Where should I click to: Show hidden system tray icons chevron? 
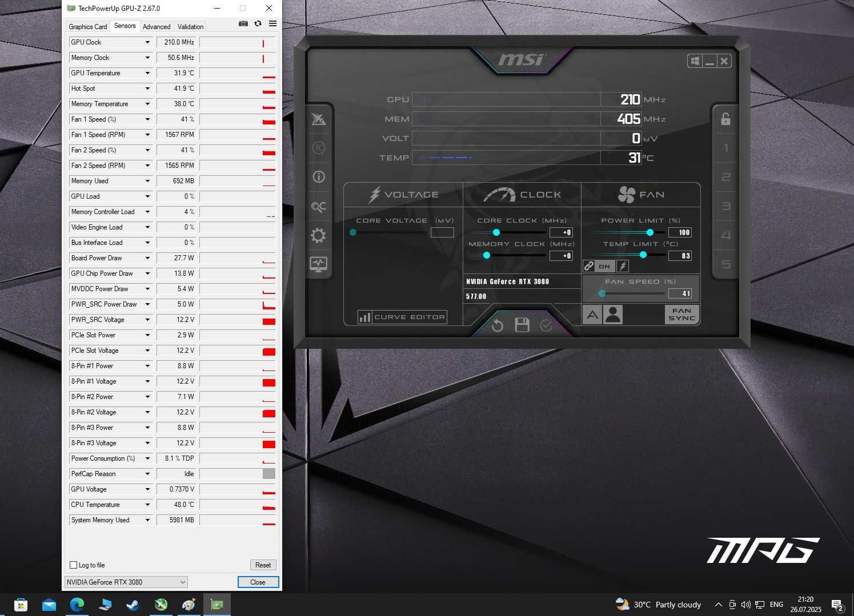[x=718, y=605]
